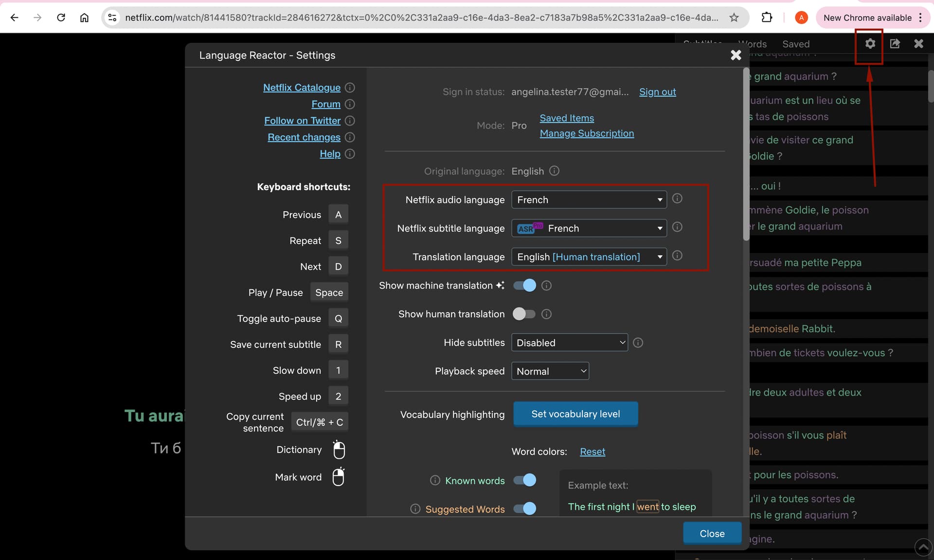Switch to the Saved tab

(796, 44)
